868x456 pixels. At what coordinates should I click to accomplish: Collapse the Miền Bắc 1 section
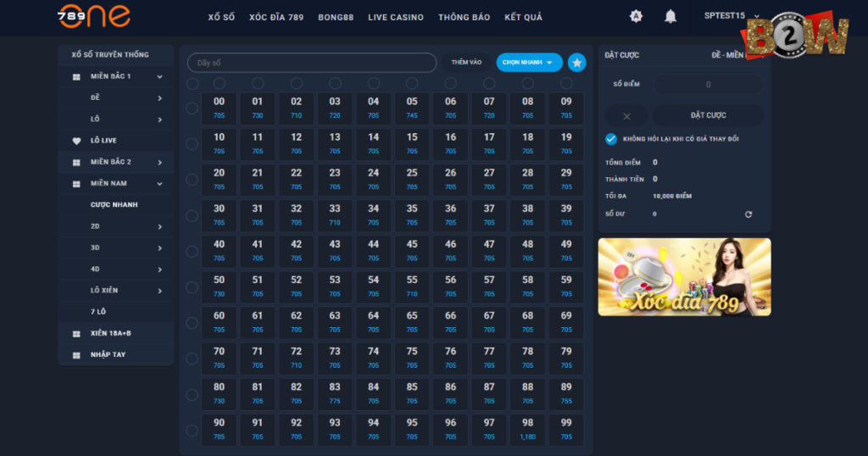point(159,77)
